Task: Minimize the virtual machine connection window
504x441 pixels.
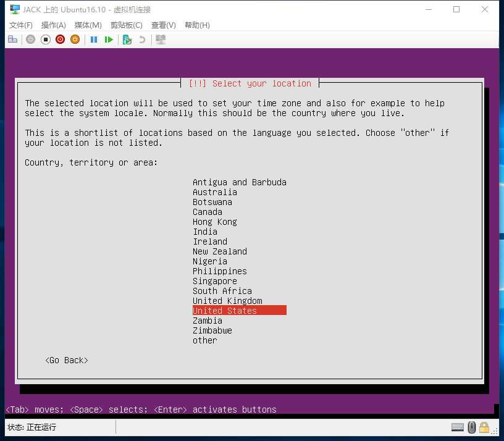Action: [x=429, y=10]
